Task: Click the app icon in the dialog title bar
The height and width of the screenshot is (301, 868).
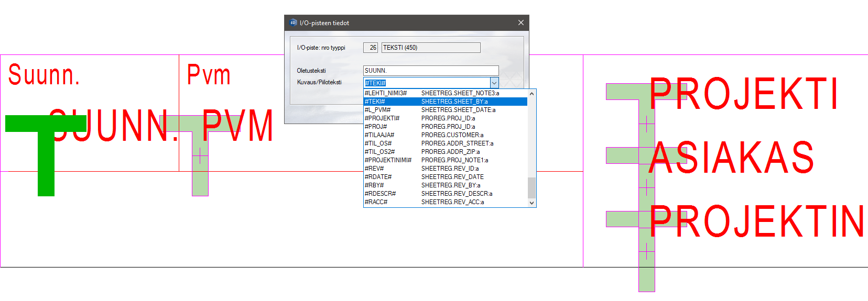Action: (x=293, y=23)
